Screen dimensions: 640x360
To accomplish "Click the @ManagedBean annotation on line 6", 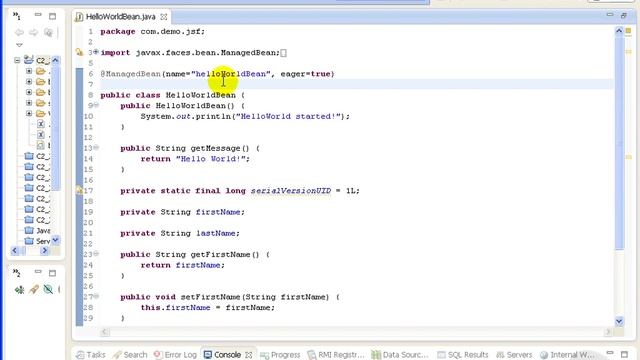I will [x=131, y=74].
